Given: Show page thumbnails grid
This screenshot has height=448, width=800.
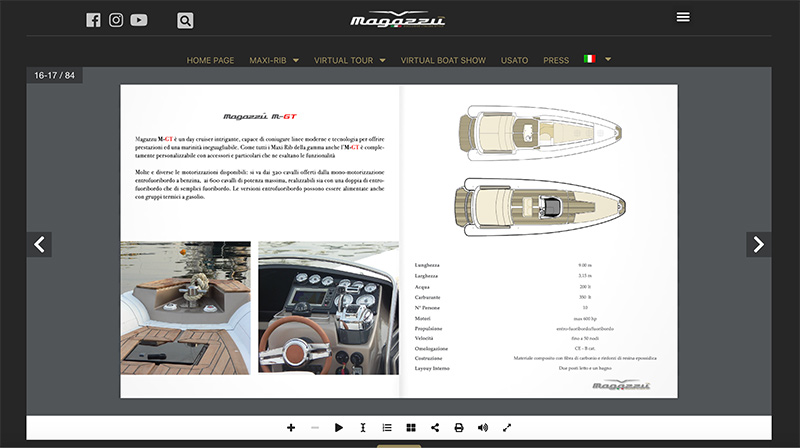Looking at the screenshot, I should [x=411, y=428].
